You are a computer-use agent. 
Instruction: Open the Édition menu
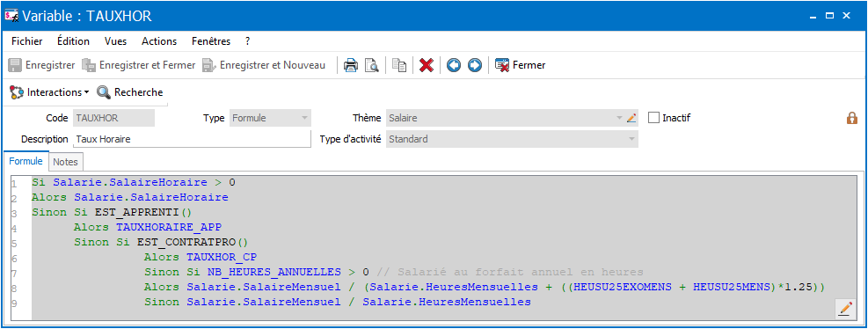(x=73, y=41)
